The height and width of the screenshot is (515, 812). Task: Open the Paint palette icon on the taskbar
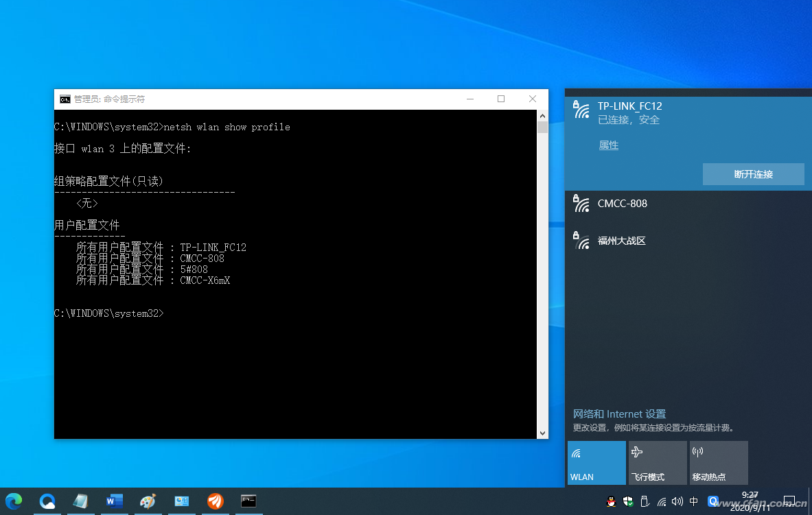(x=148, y=501)
